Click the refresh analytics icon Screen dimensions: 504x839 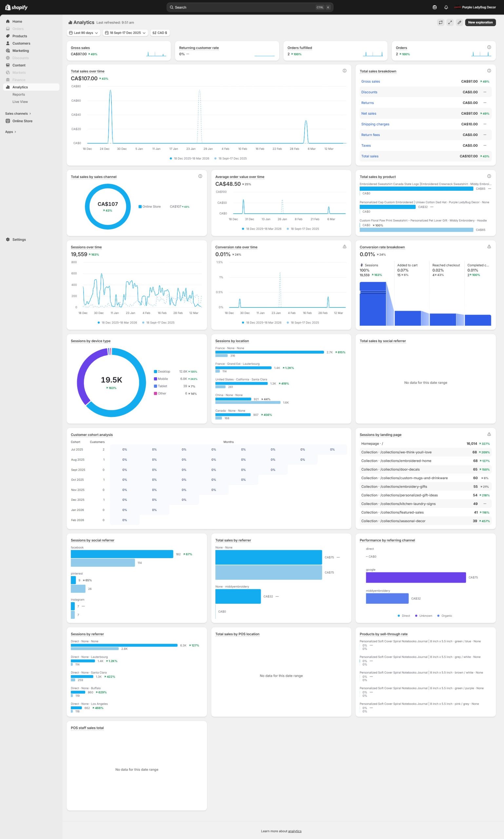[440, 22]
